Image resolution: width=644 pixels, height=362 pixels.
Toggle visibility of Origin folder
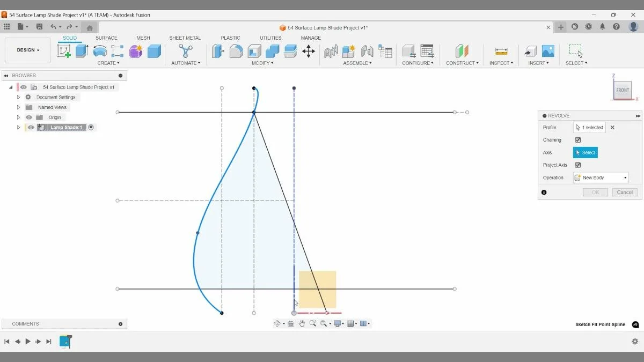click(x=29, y=117)
